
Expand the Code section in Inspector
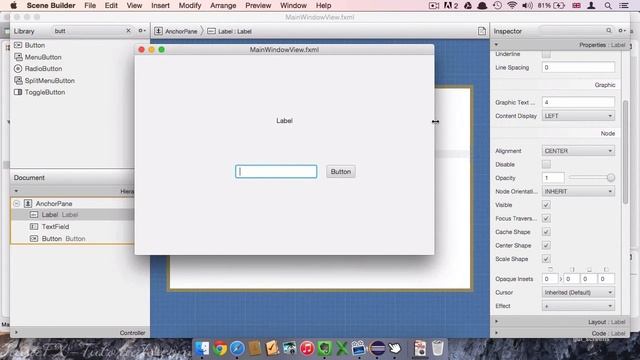(x=496, y=333)
